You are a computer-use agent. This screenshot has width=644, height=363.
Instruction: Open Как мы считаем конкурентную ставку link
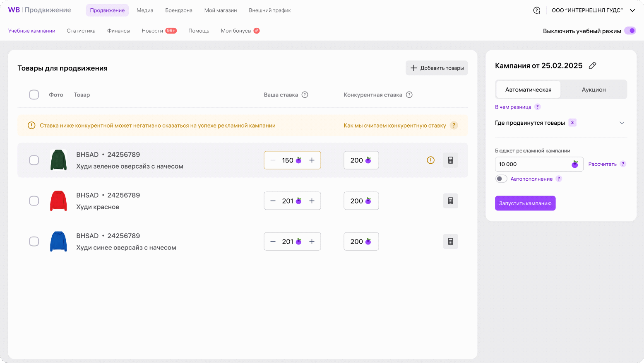395,126
